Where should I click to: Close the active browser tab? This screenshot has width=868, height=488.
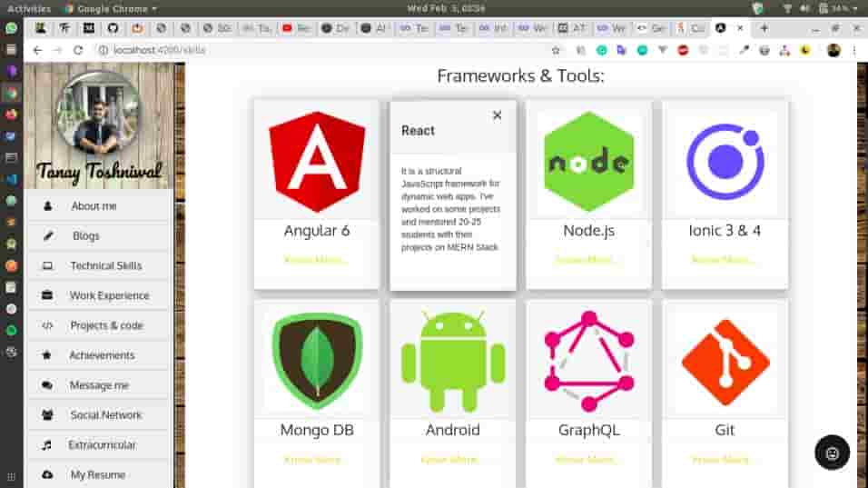point(740,27)
